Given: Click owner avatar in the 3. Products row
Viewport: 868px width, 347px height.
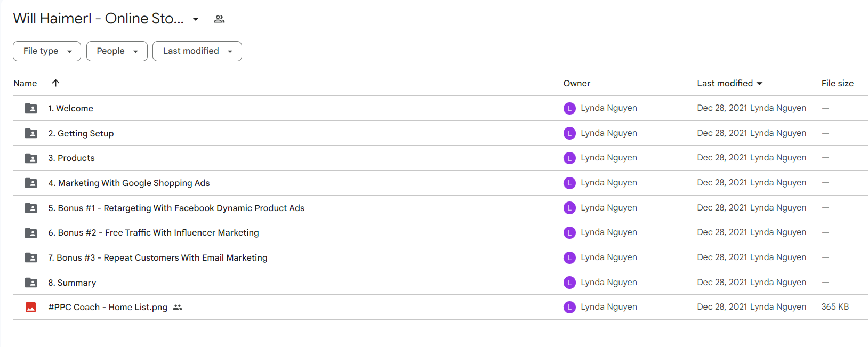Looking at the screenshot, I should (569, 158).
